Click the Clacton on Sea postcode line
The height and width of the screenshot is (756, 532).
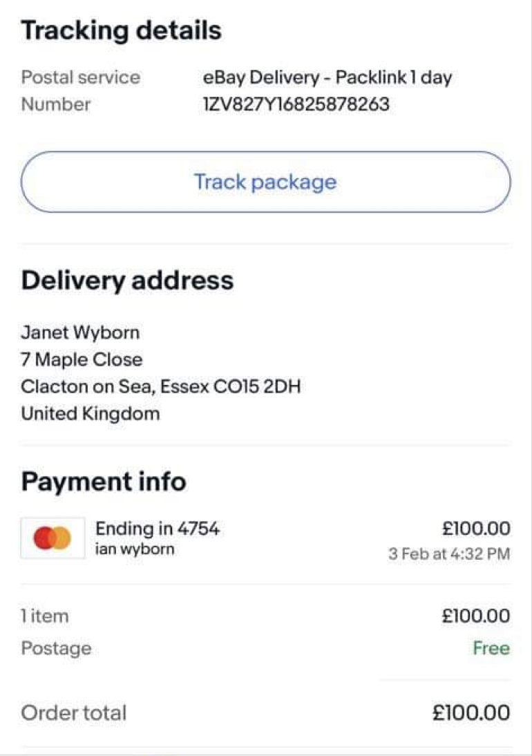pyautogui.click(x=161, y=387)
